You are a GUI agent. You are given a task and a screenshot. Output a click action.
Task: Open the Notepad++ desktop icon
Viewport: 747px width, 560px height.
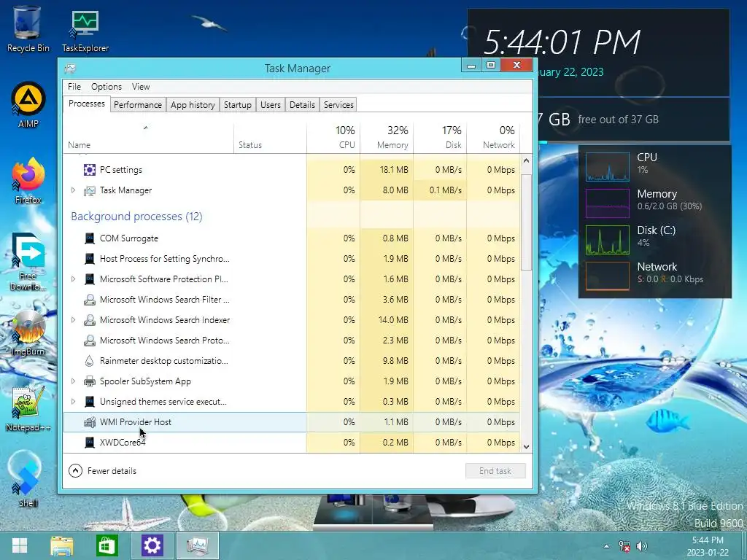(x=28, y=410)
